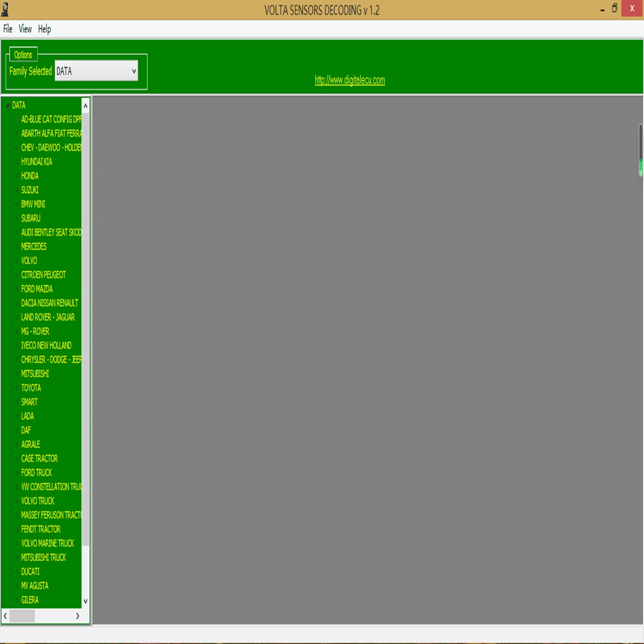Screen dimensions: 644x644
Task: Visit the digitalecu.com link
Action: pyautogui.click(x=350, y=80)
